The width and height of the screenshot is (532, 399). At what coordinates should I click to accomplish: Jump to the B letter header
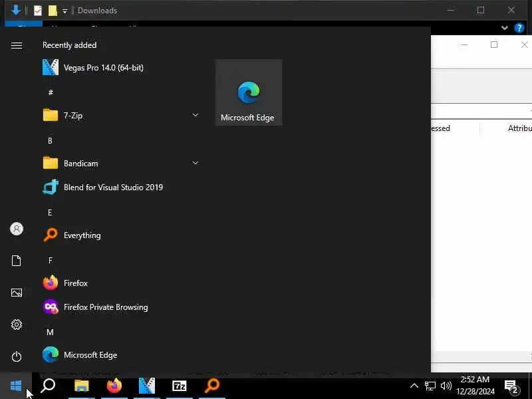(x=51, y=140)
